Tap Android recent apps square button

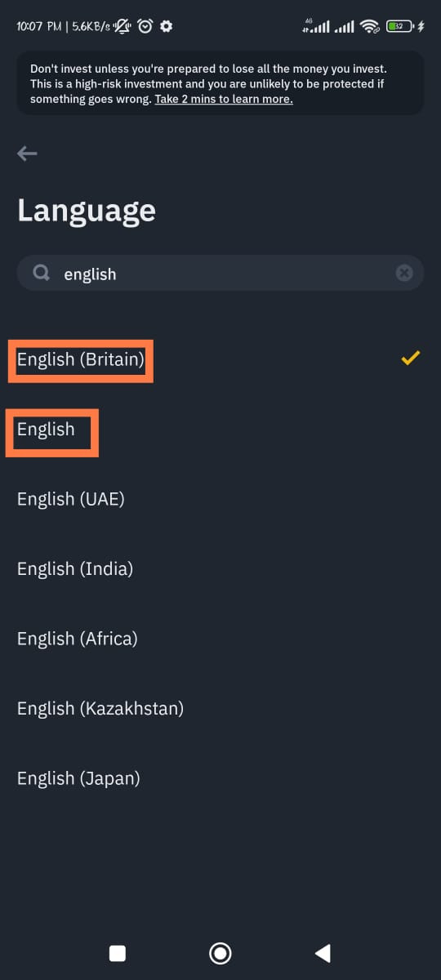coord(118,952)
